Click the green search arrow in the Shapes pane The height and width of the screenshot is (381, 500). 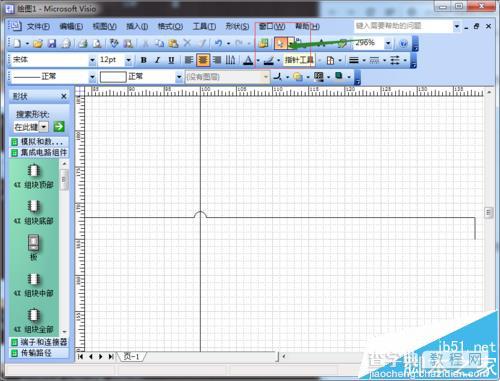59,127
